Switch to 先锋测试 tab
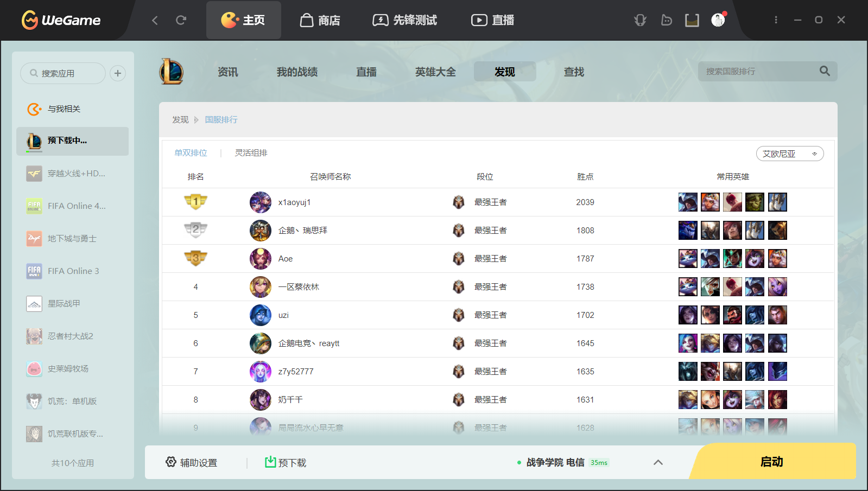Screen dimensions: 868x491 (405, 20)
